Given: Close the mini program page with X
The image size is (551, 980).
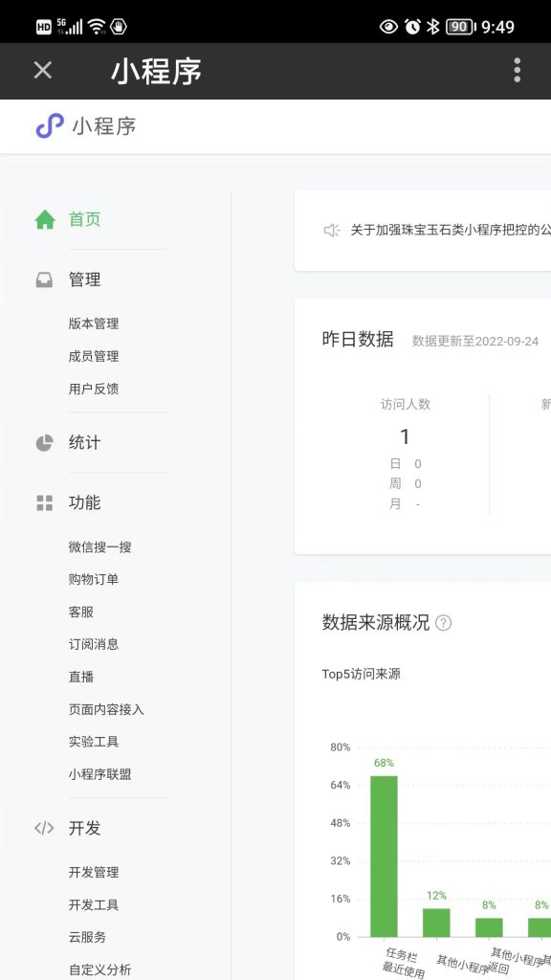Looking at the screenshot, I should pyautogui.click(x=42, y=70).
